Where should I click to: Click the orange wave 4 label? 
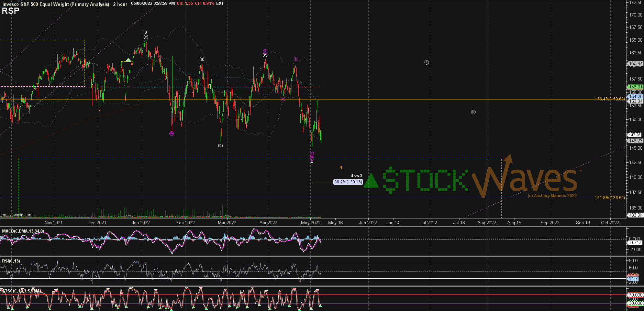click(x=341, y=168)
